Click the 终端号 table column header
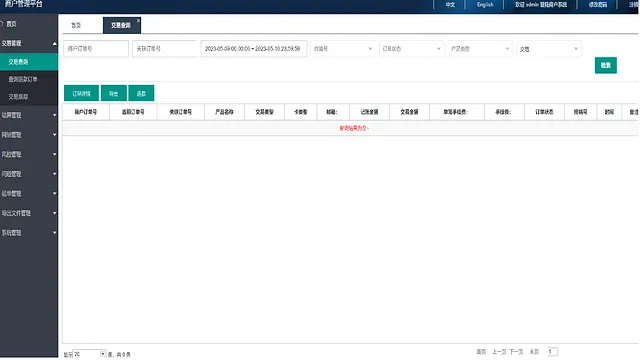This screenshot has width=640, height=360. click(580, 112)
